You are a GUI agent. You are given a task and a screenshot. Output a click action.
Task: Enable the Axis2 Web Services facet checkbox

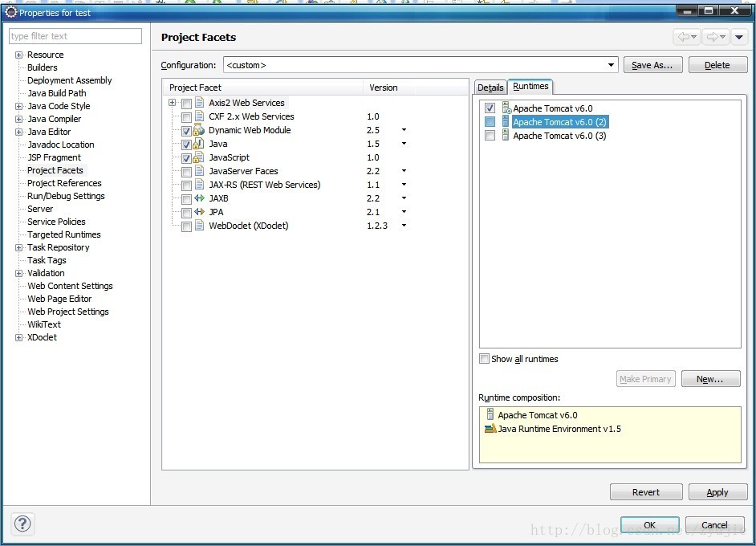(x=186, y=104)
